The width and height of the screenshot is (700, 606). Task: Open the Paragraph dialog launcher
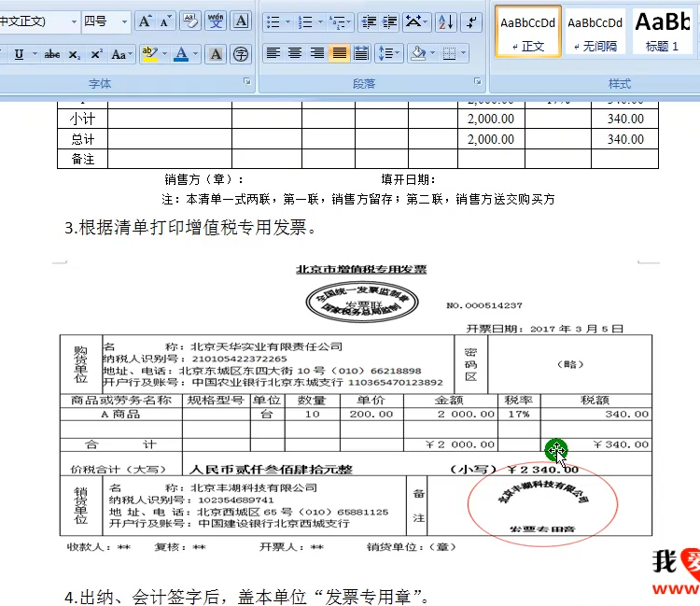pyautogui.click(x=477, y=81)
